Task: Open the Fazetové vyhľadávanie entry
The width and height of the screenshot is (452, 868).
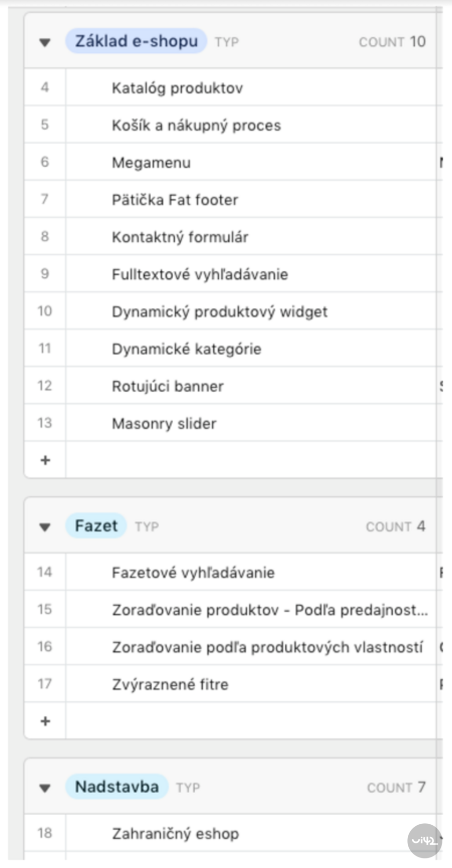Action: pyautogui.click(x=193, y=572)
